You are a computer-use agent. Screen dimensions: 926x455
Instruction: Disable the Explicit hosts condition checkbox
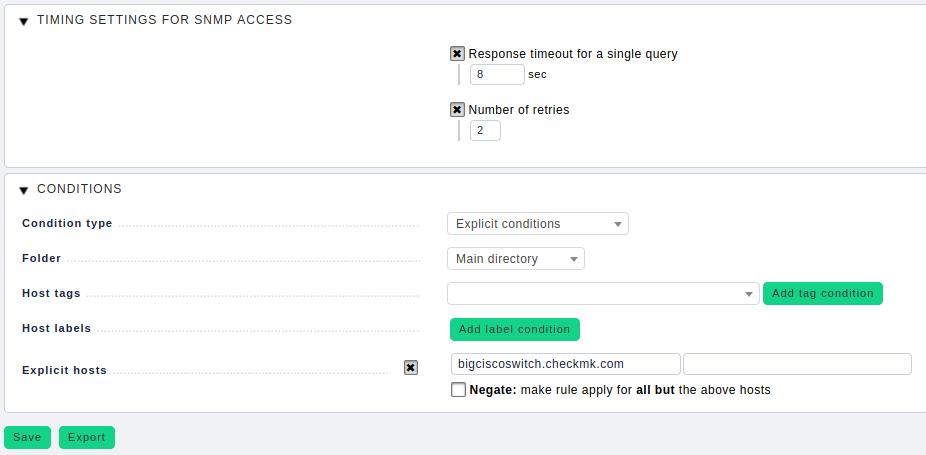[x=411, y=368]
